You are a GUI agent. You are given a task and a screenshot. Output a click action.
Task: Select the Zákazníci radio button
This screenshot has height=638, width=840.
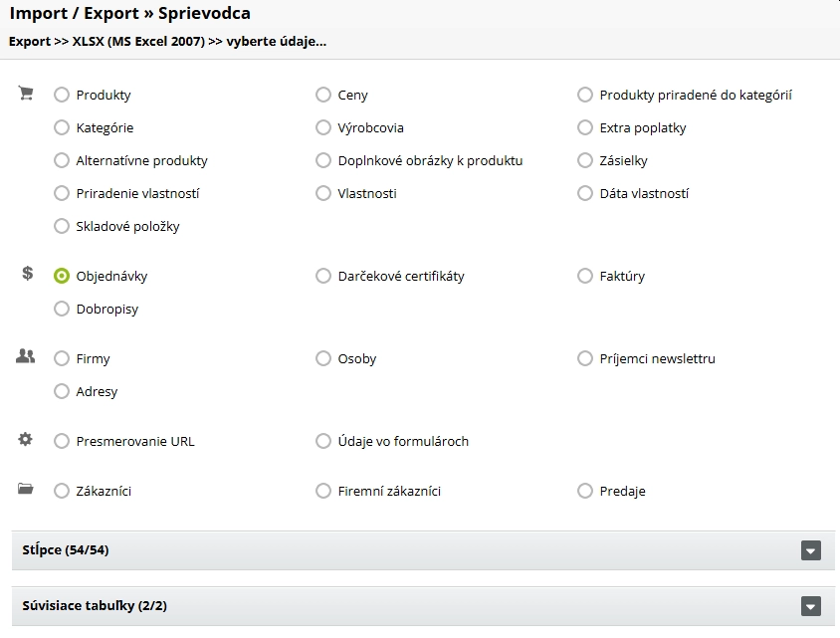tap(62, 491)
